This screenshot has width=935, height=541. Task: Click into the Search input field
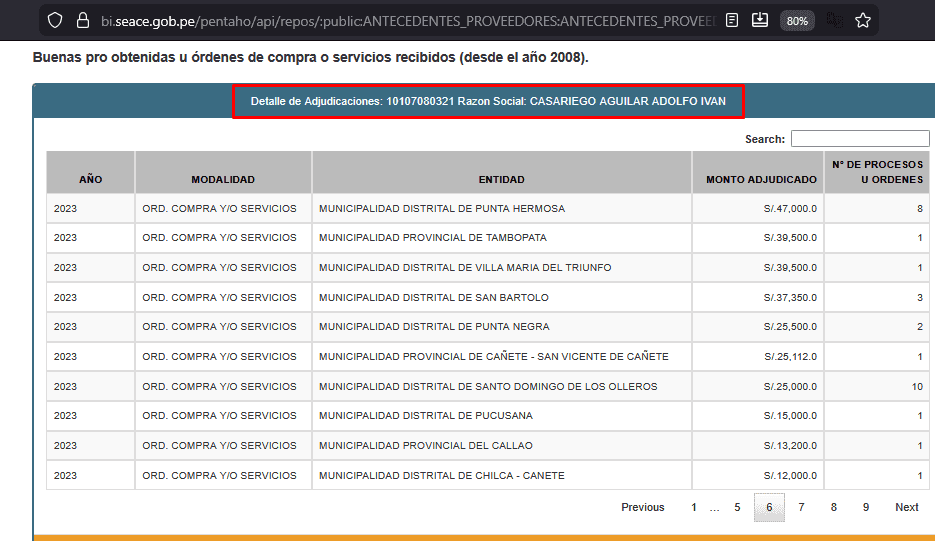(860, 138)
